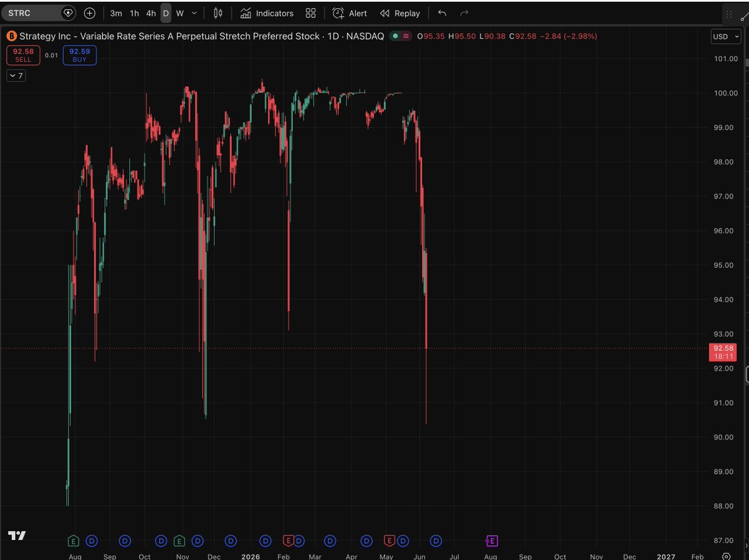Open the dividend marker in mid-December 2025
Screen dimensions: 749x560
[x=232, y=540]
